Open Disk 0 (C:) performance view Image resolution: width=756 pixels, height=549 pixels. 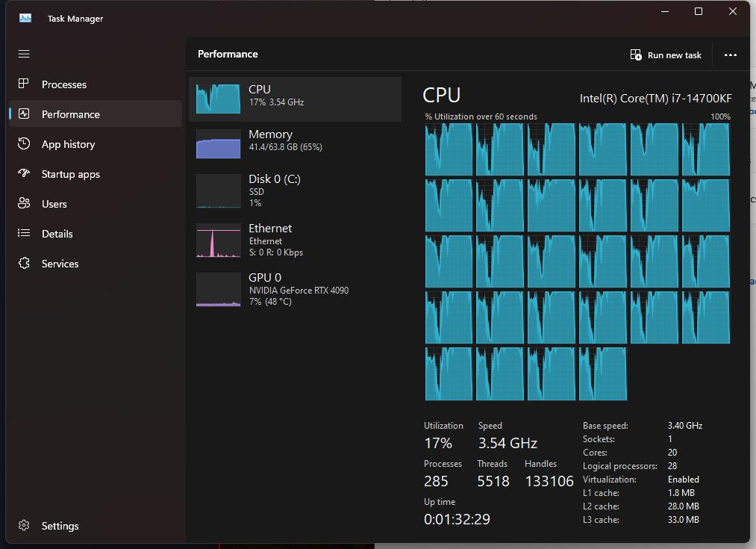click(295, 190)
